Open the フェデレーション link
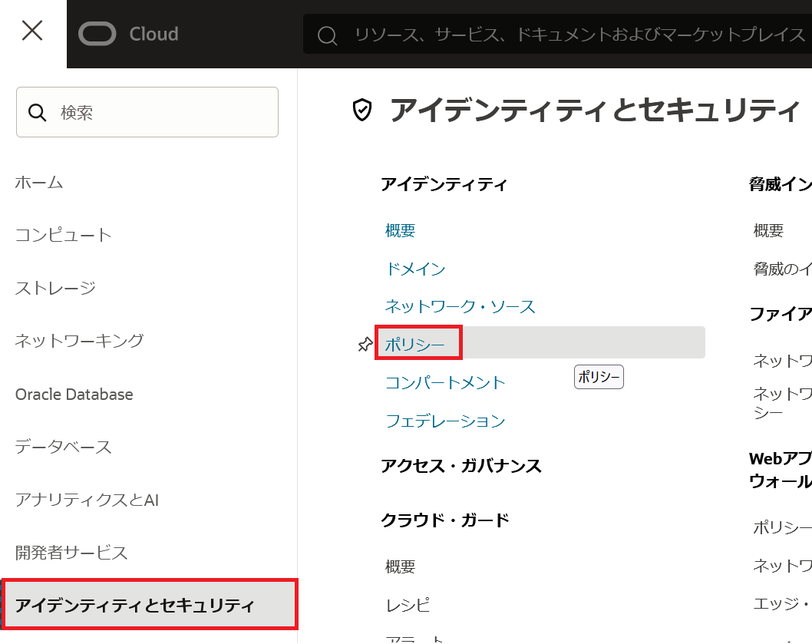812x644 pixels. click(x=445, y=421)
